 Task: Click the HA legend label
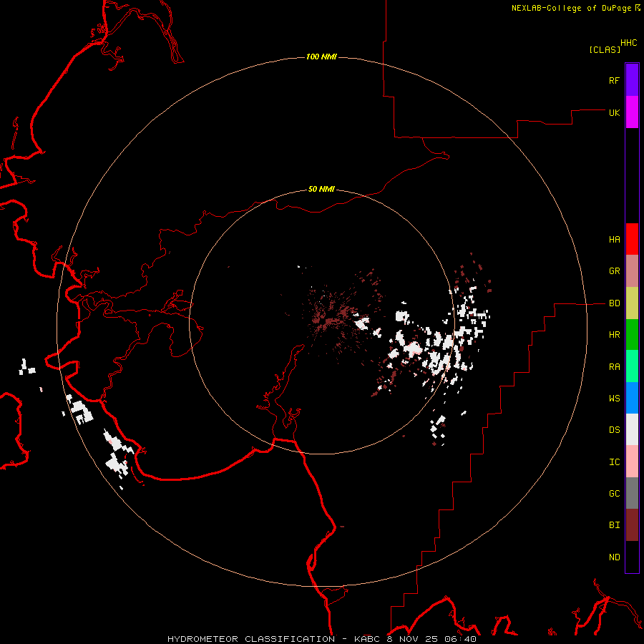coord(614,240)
